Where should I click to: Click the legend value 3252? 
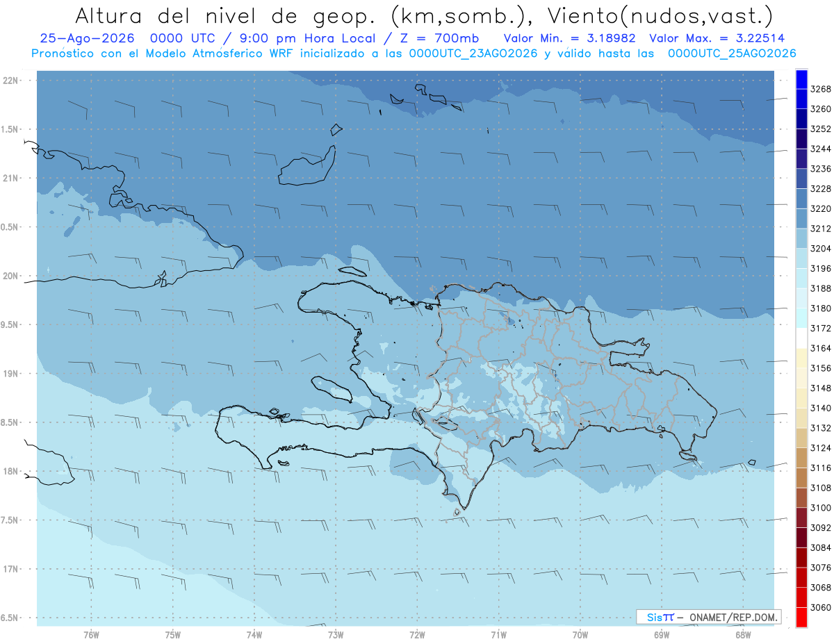[821, 129]
